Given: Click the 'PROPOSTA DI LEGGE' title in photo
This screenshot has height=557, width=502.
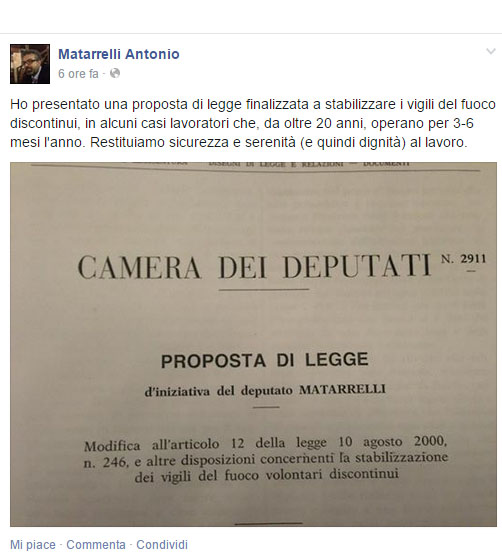Looking at the screenshot, I should click(265, 360).
